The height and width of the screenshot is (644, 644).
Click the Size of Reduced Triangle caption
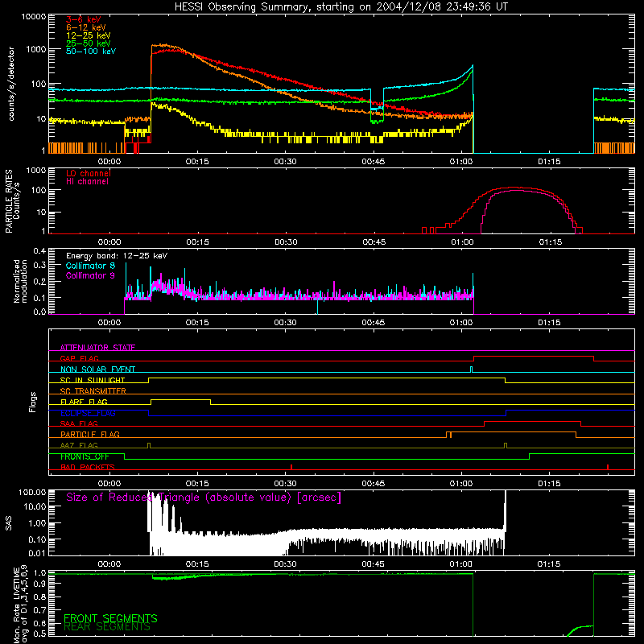pyautogui.click(x=204, y=497)
